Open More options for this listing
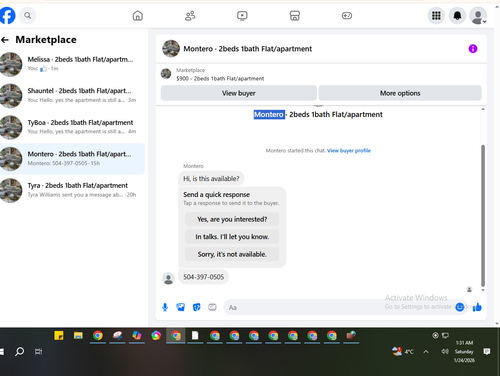500x376 pixels. click(400, 93)
